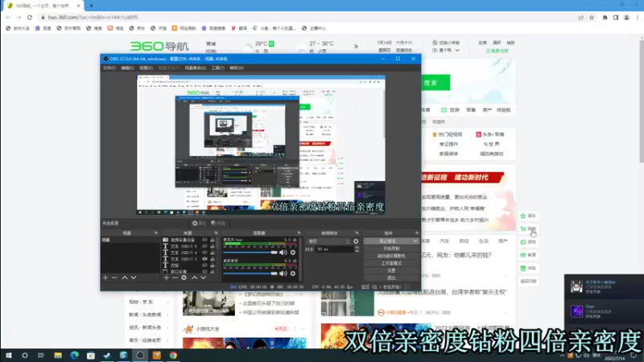The width and height of the screenshot is (644, 362).
Task: Click the 属性 properties gear button above docks
Action: pos(199,224)
